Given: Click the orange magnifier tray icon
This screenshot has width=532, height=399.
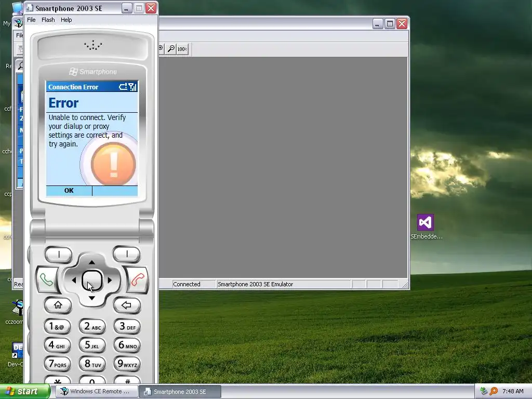Looking at the screenshot, I should click(x=494, y=391).
